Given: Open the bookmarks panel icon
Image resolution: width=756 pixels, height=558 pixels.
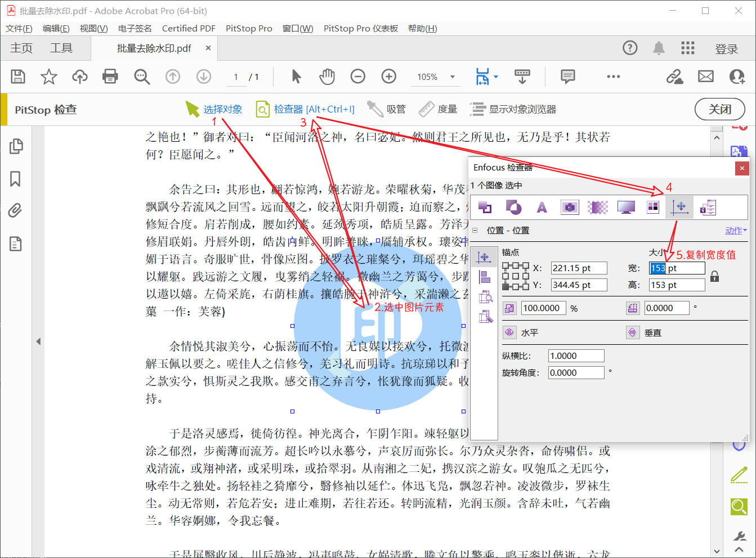Looking at the screenshot, I should pos(16,179).
